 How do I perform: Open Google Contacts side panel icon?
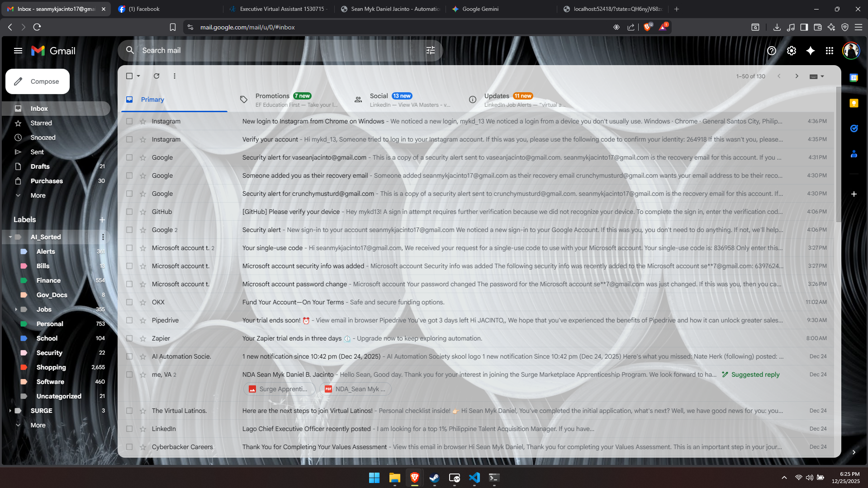pyautogui.click(x=854, y=154)
